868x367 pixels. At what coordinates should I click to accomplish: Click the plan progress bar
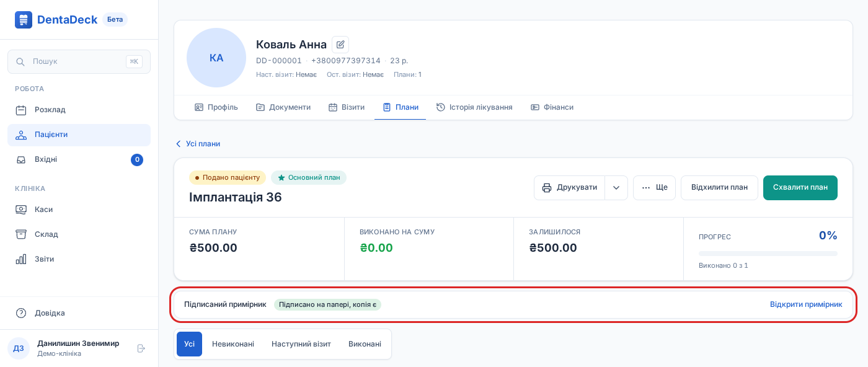click(768, 254)
